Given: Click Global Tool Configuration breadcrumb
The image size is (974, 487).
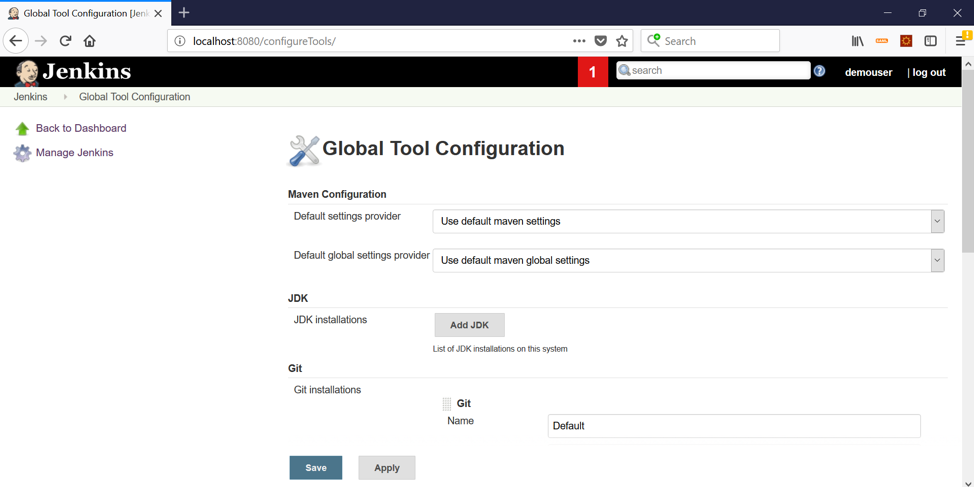Looking at the screenshot, I should (135, 97).
